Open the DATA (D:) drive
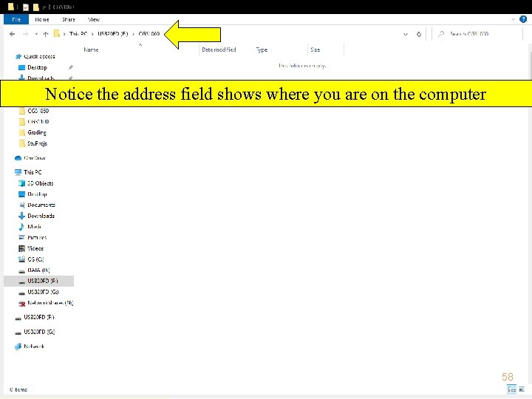532x399 pixels. [38, 270]
